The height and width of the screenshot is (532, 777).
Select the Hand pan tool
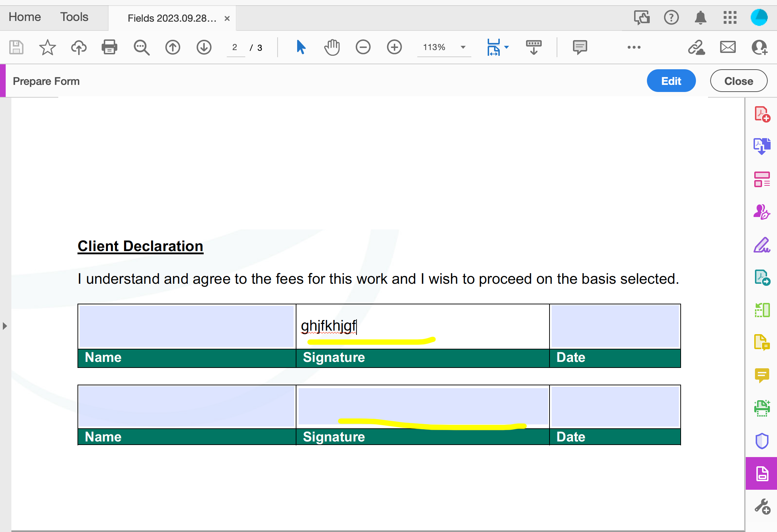(x=332, y=47)
